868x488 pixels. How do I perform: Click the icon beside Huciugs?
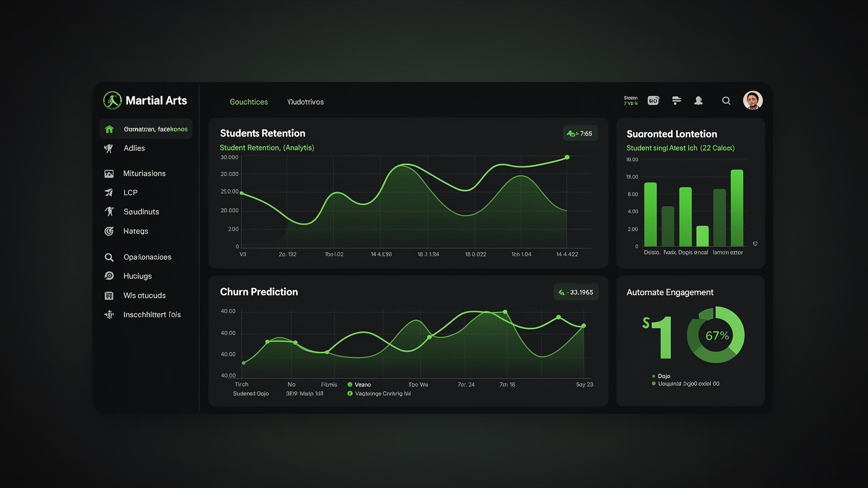109,276
